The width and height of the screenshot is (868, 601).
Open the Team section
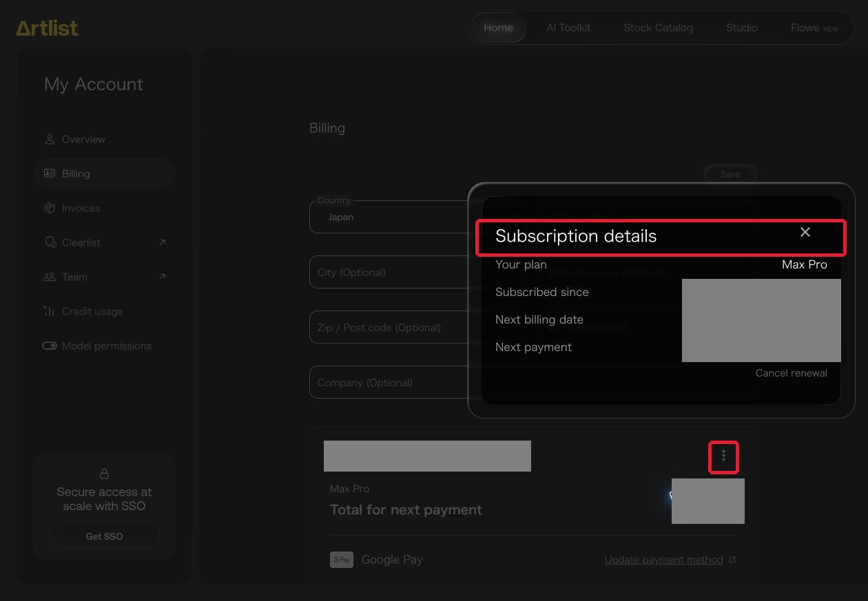pos(104,277)
